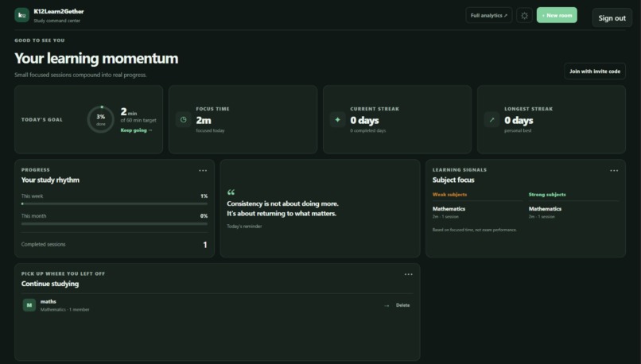Toggle the light/dark theme sun icon
The width and height of the screenshot is (641, 364).
tap(525, 16)
